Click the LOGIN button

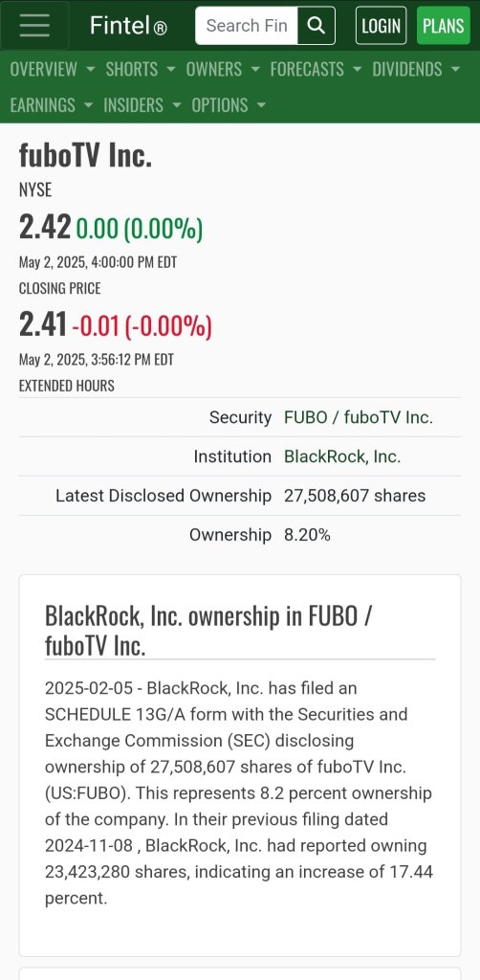(381, 26)
